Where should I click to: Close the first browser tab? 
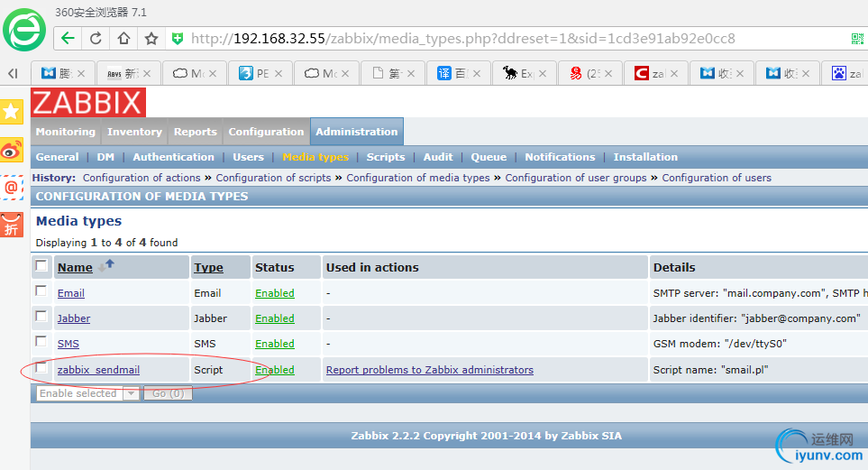pos(81,73)
